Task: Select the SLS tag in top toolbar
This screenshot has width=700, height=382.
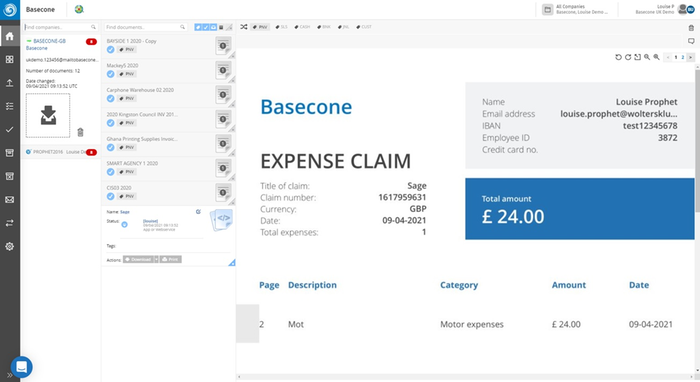Action: pyautogui.click(x=281, y=27)
